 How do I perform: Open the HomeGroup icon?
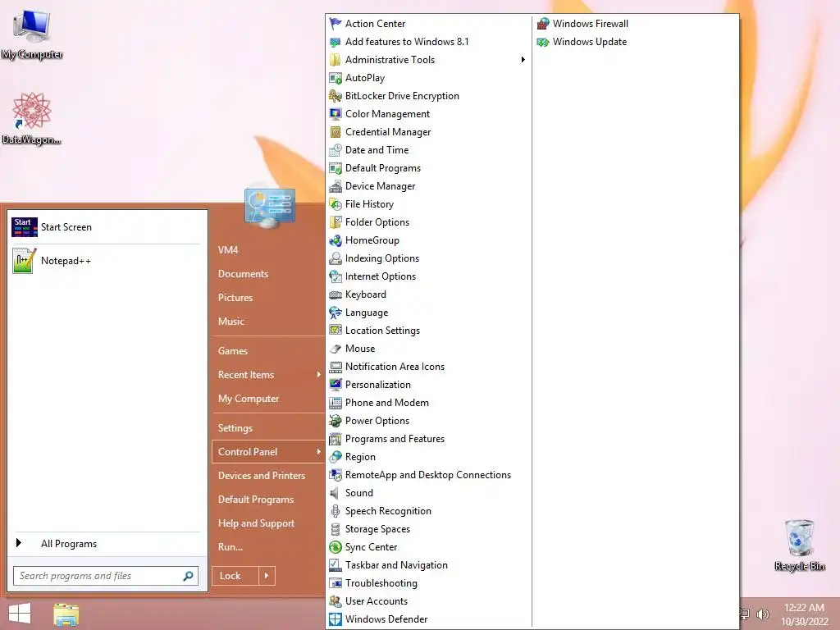(x=336, y=240)
